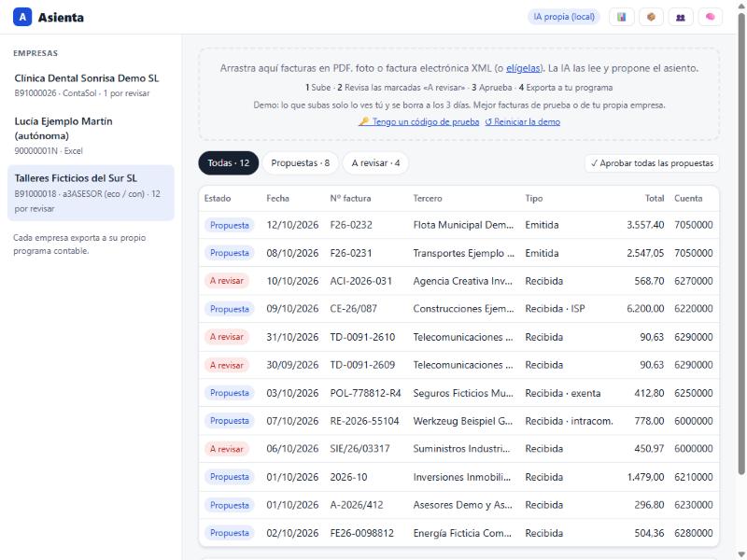The width and height of the screenshot is (747, 560).
Task: Click the Agencia Creativa Inv... tercero cell
Action: tap(462, 281)
